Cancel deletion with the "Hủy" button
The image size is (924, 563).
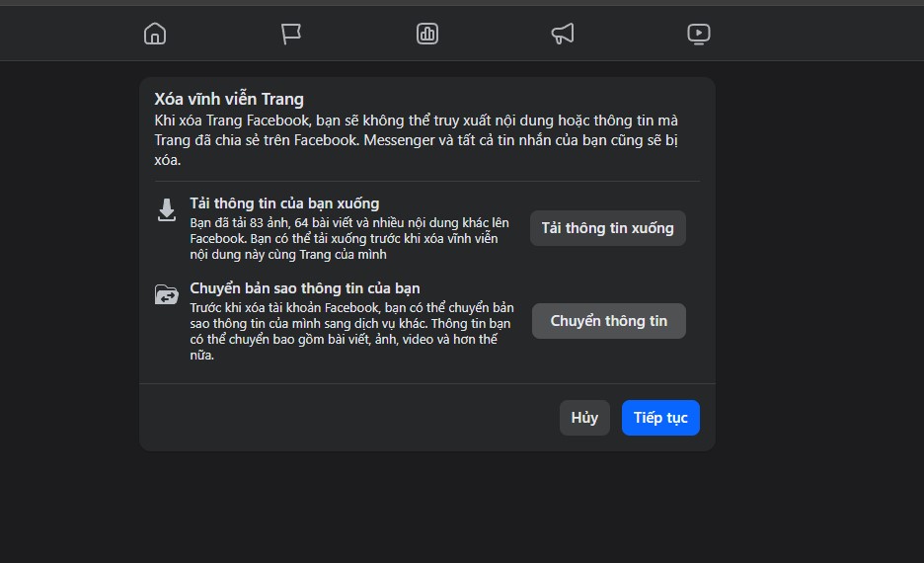click(x=584, y=418)
